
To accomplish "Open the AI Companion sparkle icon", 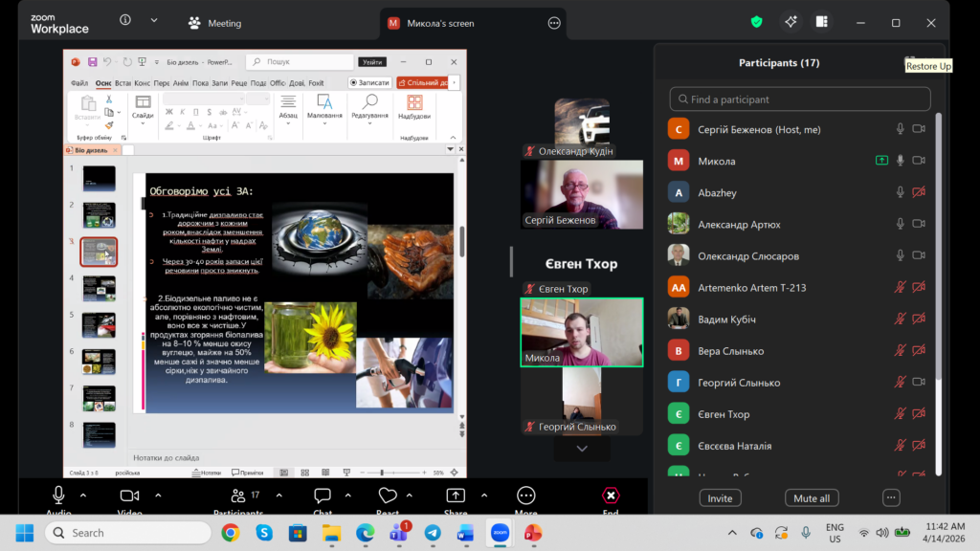I will point(791,22).
